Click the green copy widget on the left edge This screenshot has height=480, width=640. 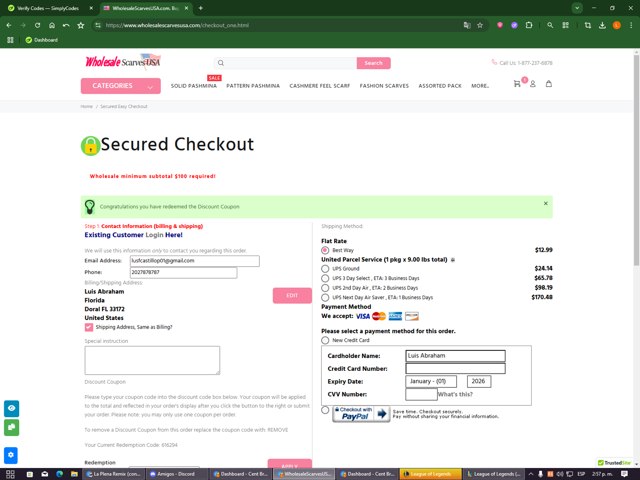point(11,427)
